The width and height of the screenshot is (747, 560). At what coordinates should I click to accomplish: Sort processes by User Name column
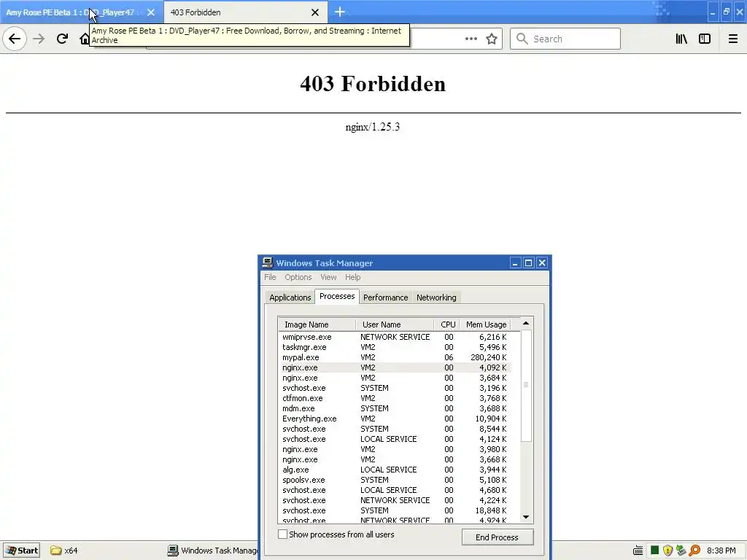click(x=395, y=324)
